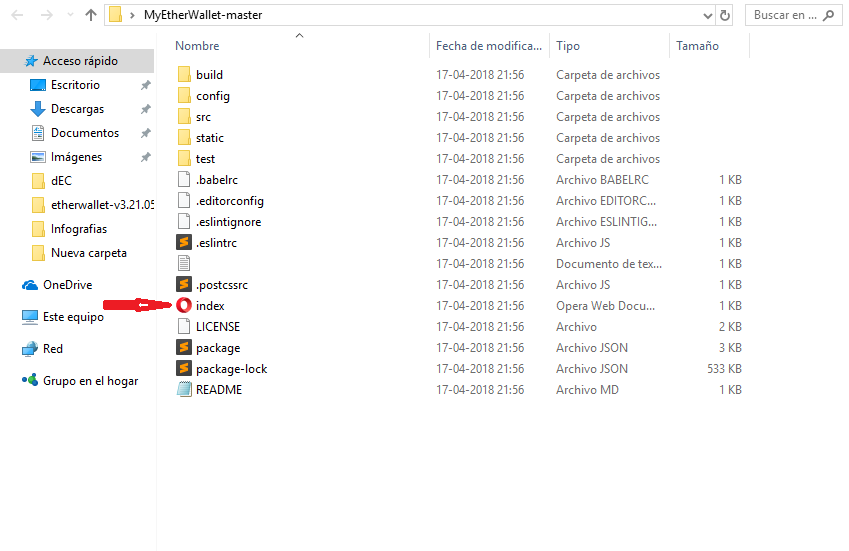Sort files by Nombre column
This screenshot has height=551, width=849.
(197, 46)
